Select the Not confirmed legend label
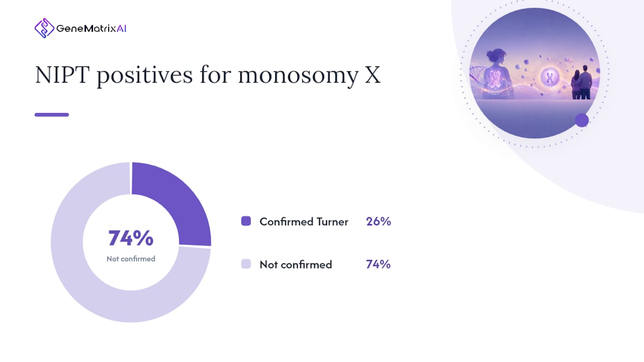644x362 pixels. tap(296, 264)
